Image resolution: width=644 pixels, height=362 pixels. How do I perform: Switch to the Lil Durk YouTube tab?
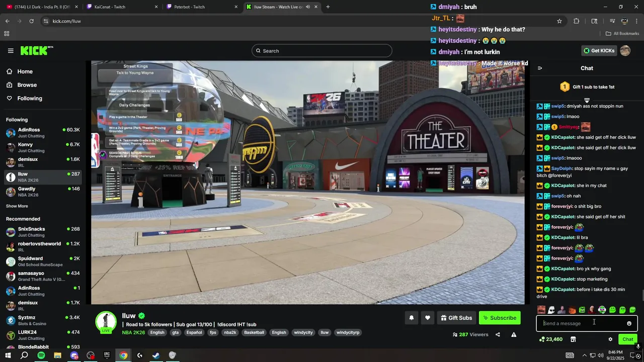(x=41, y=7)
